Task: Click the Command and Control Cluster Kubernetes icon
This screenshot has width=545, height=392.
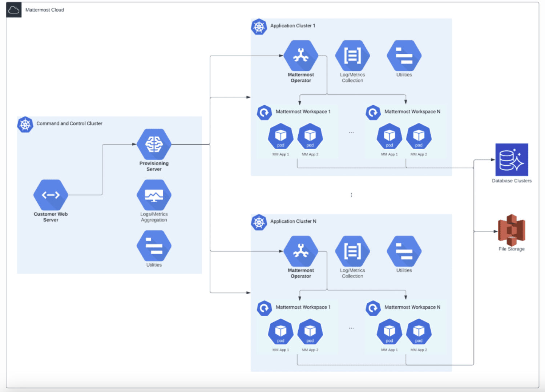Action: [25, 125]
